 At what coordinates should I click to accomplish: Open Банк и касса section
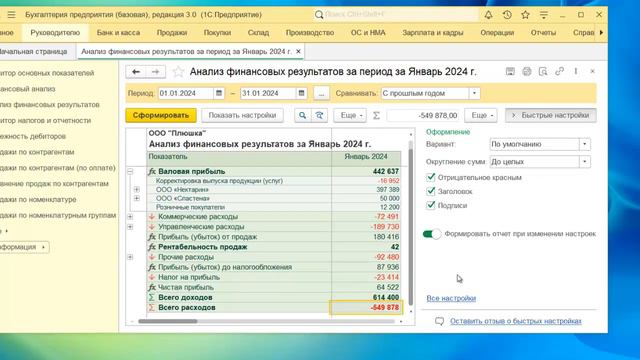click(118, 33)
